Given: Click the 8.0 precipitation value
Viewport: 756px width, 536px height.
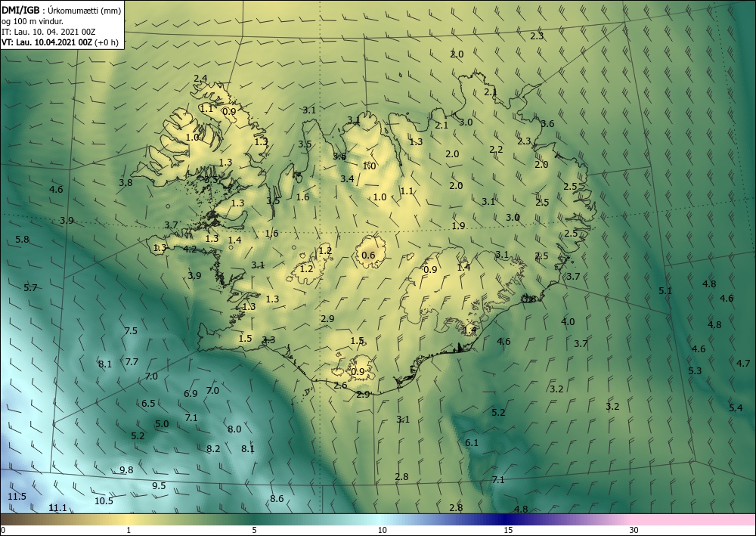Looking at the screenshot, I should [x=234, y=429].
